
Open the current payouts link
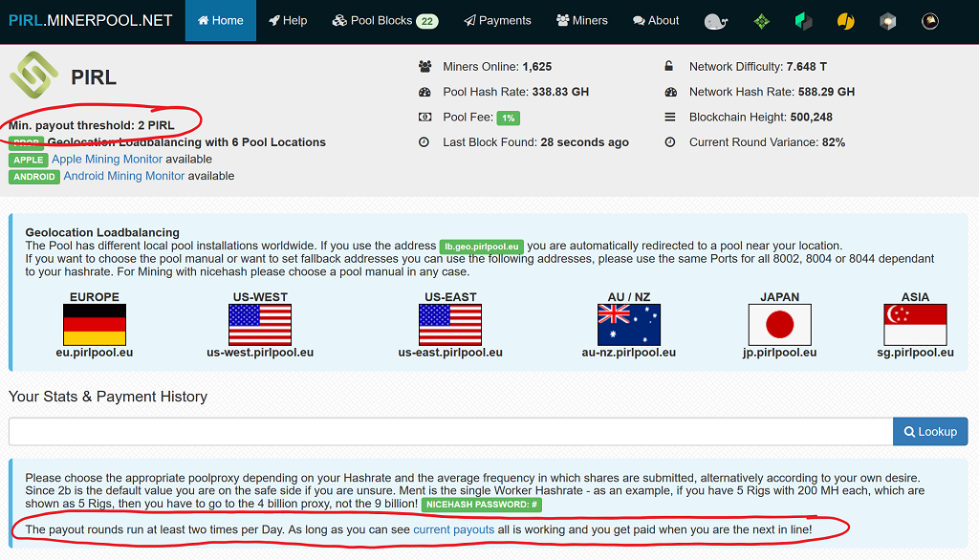[454, 529]
